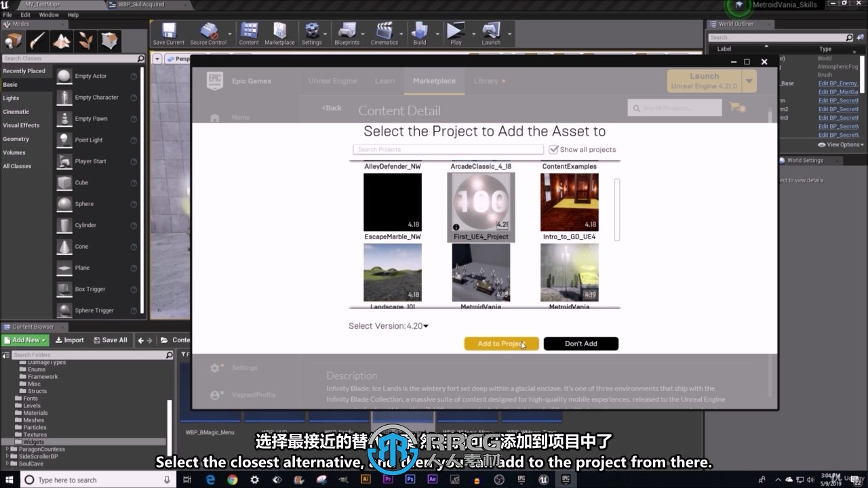Expand the Build options dropdown arrow

[437, 34]
